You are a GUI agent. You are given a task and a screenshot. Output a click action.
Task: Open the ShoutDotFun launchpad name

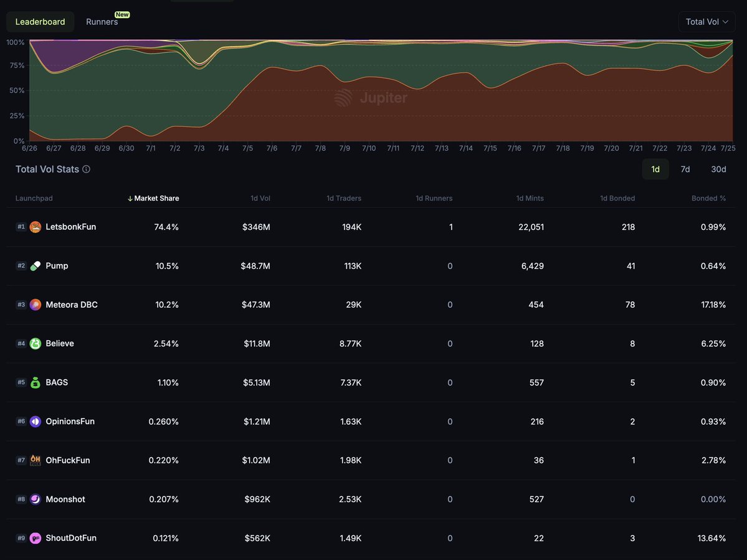coord(71,538)
